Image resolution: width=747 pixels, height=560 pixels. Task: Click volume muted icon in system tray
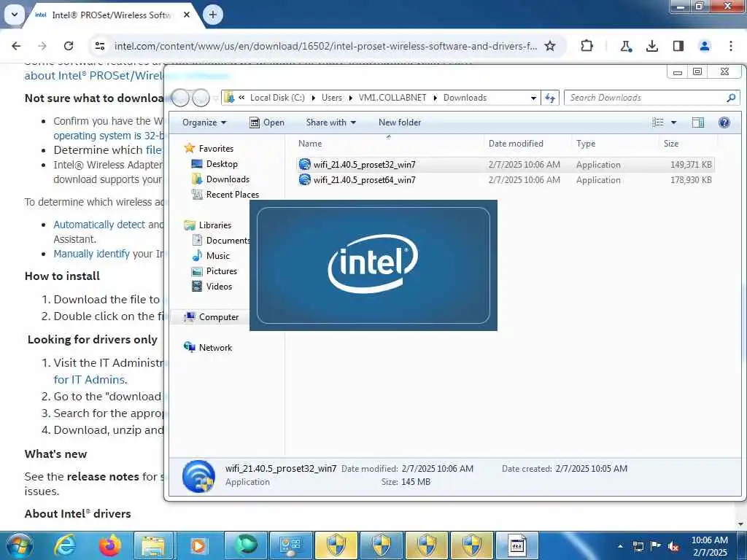pos(673,546)
